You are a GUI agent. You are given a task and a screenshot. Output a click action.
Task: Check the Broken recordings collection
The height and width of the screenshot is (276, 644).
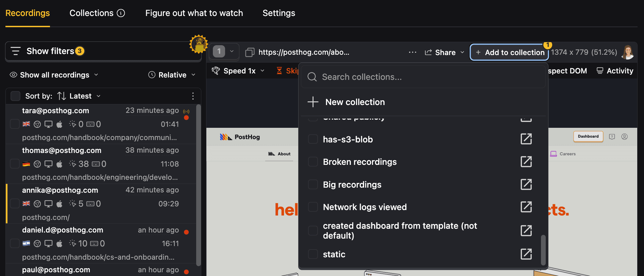click(313, 161)
